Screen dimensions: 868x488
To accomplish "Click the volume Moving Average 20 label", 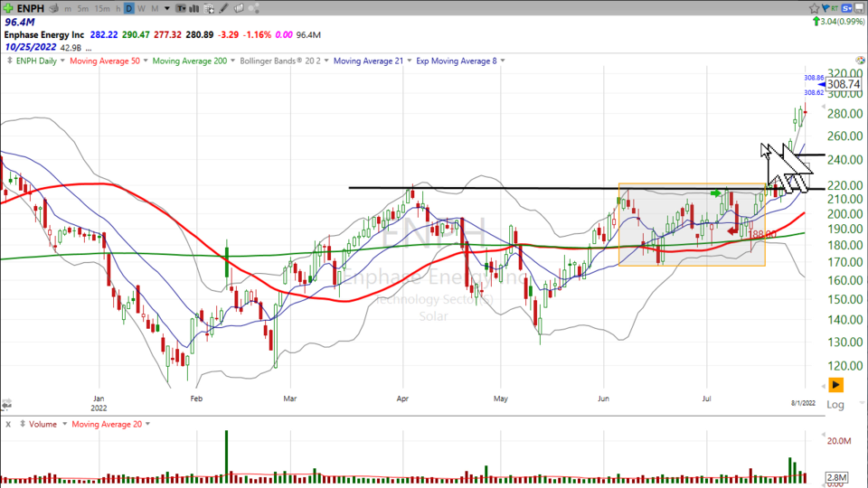I will [107, 425].
